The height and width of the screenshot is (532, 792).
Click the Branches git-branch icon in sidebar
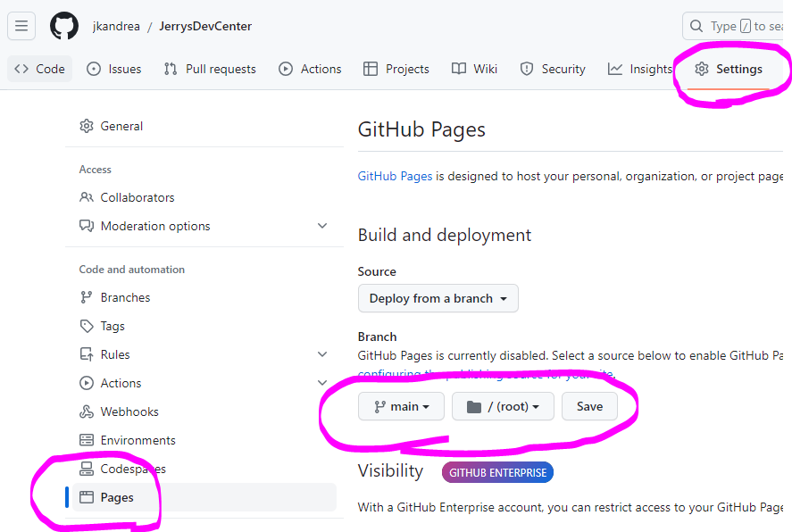pos(87,298)
